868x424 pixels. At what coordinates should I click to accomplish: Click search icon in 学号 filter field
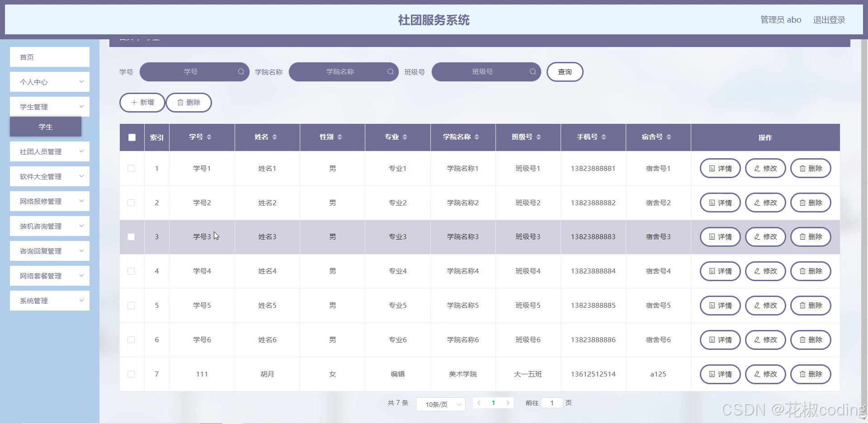click(x=241, y=72)
